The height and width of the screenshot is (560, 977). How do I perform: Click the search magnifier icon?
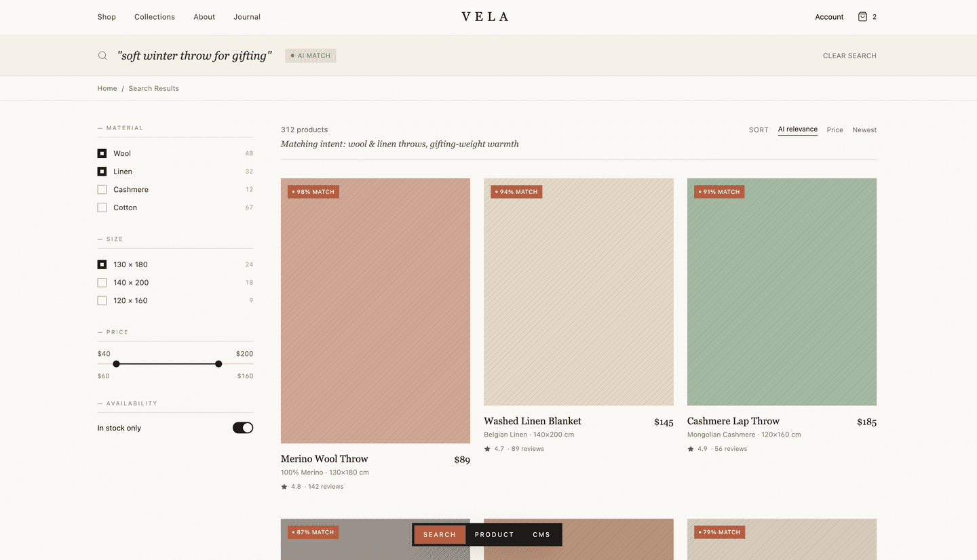click(102, 55)
